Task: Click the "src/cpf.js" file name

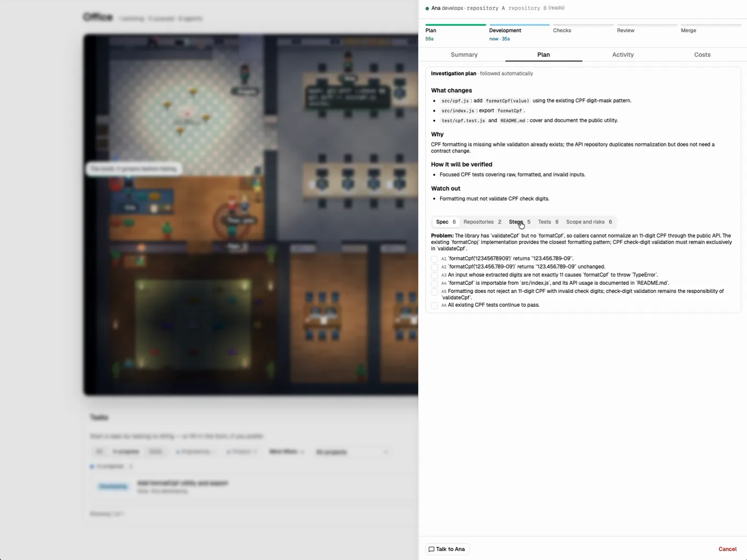Action: 455,101
